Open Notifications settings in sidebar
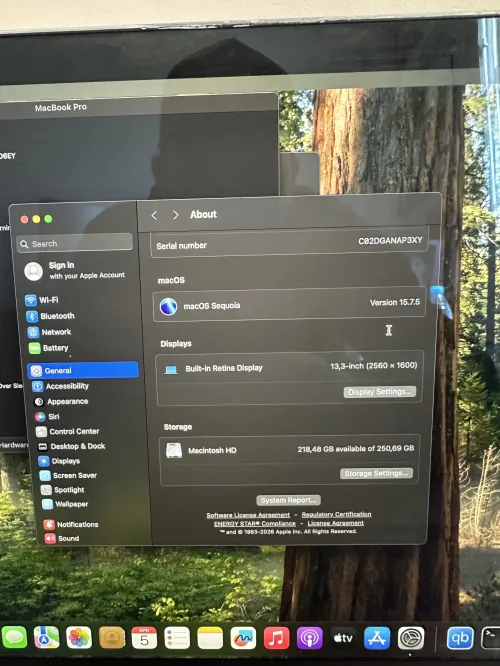This screenshot has width=500, height=666. (x=71, y=525)
